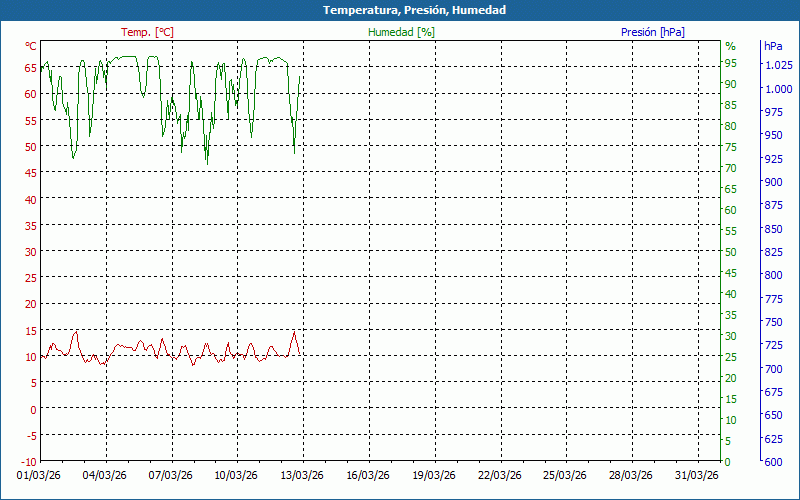Click the 600 value on pressure axis
The height and width of the screenshot is (500, 800).
pos(773,462)
